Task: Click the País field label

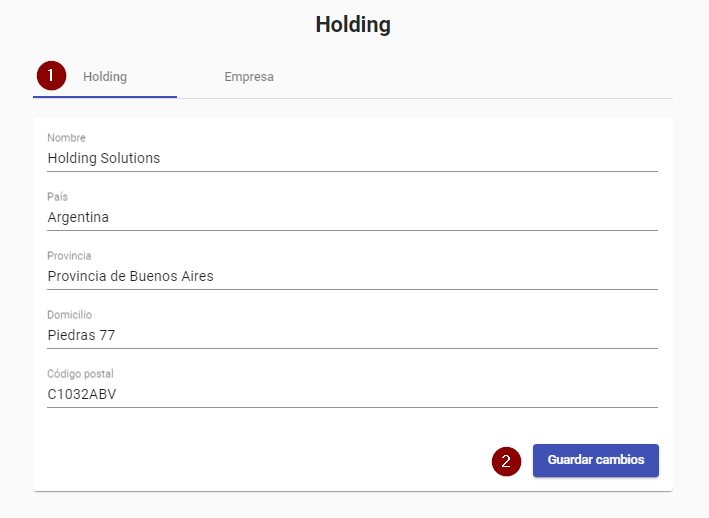Action: click(x=57, y=197)
